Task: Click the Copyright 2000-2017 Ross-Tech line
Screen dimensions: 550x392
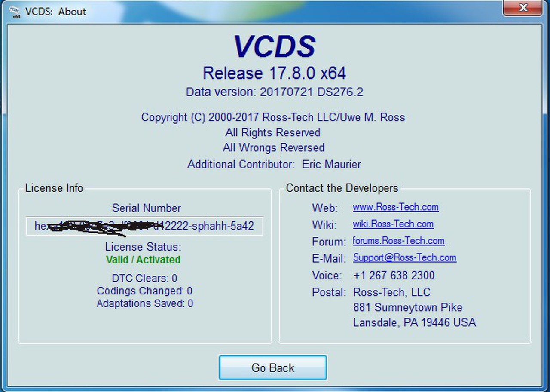Action: tap(273, 117)
